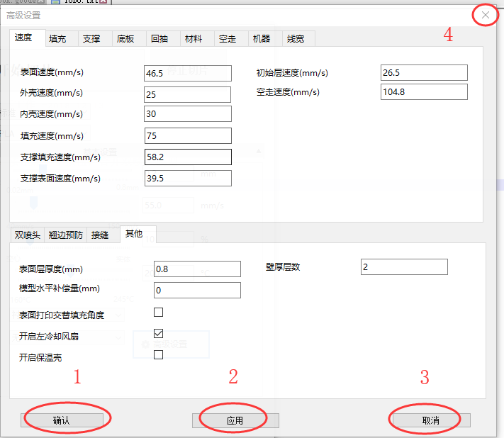504x438 pixels.
Task: Uncheck 开启左冷却风扇 checkbox
Action: pyautogui.click(x=158, y=333)
